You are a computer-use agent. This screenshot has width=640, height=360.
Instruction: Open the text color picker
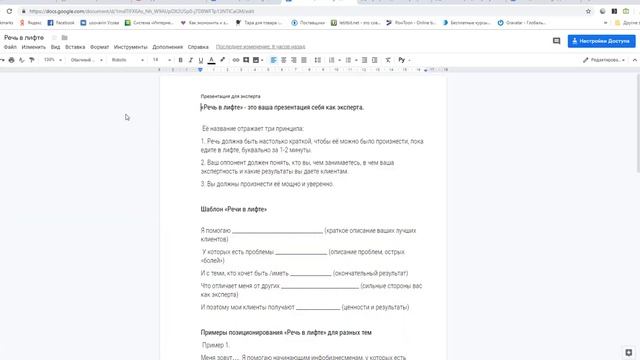pyautogui.click(x=211, y=60)
